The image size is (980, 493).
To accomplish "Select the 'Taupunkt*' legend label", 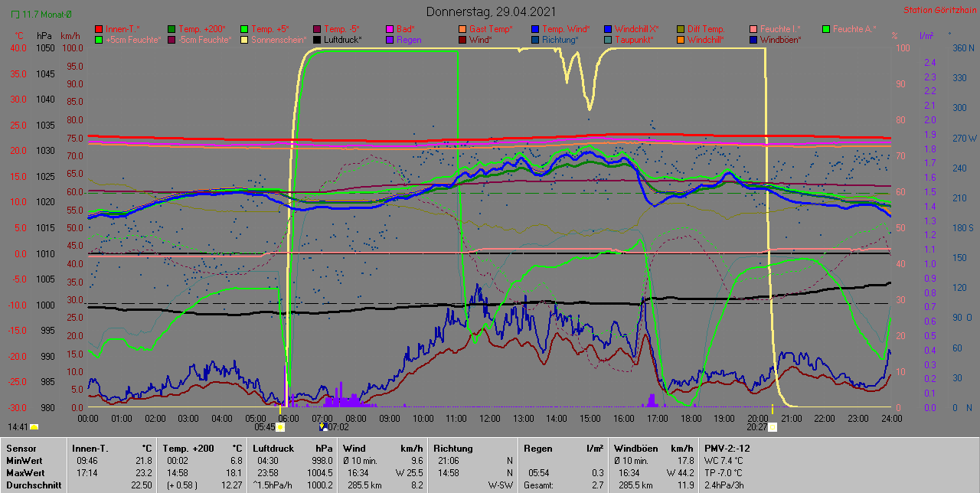I will point(634,40).
